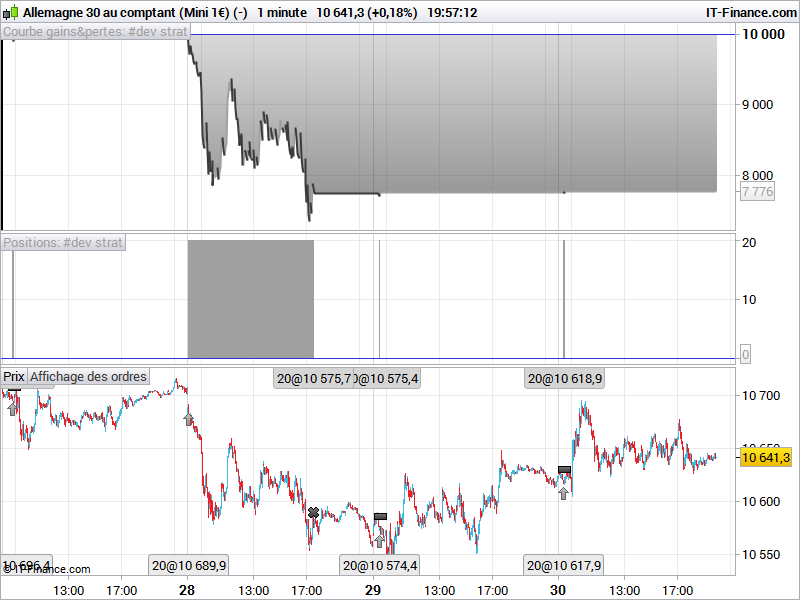Click the order label 20@10 574,4
The height and width of the screenshot is (600, 800).
tap(380, 565)
